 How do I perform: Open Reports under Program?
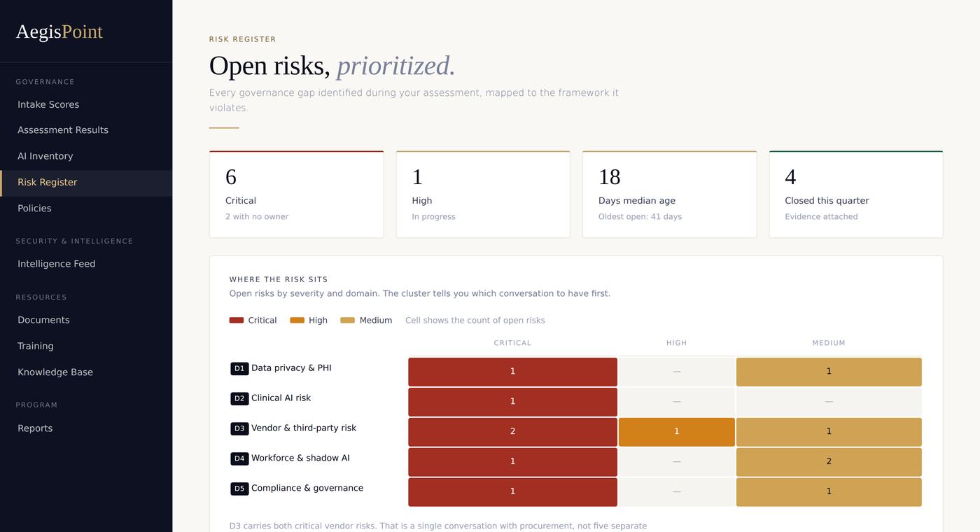[86, 428]
